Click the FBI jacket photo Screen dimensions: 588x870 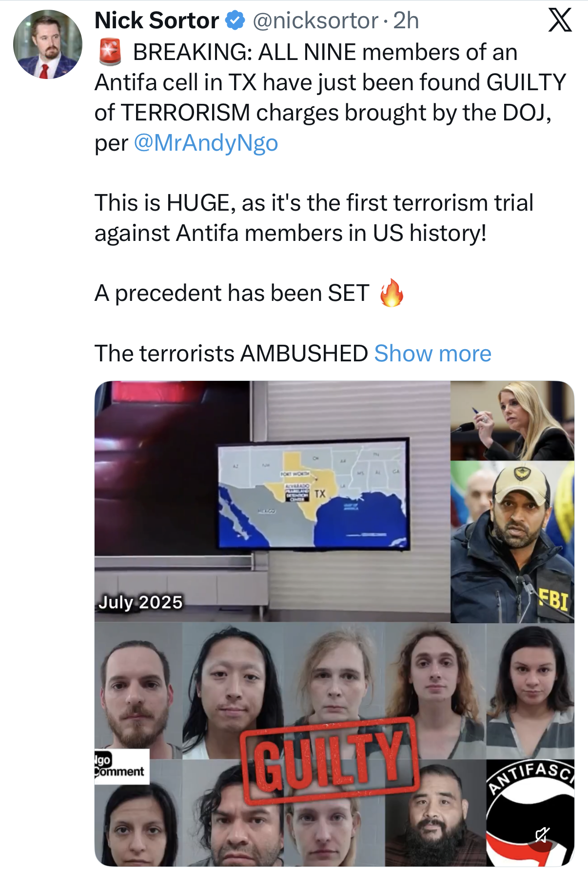[512, 542]
